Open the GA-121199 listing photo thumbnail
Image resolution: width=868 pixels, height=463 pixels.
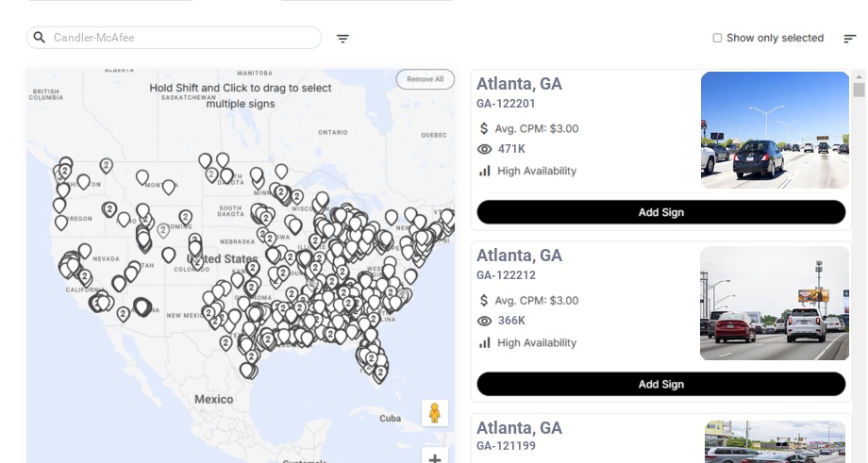[775, 442]
